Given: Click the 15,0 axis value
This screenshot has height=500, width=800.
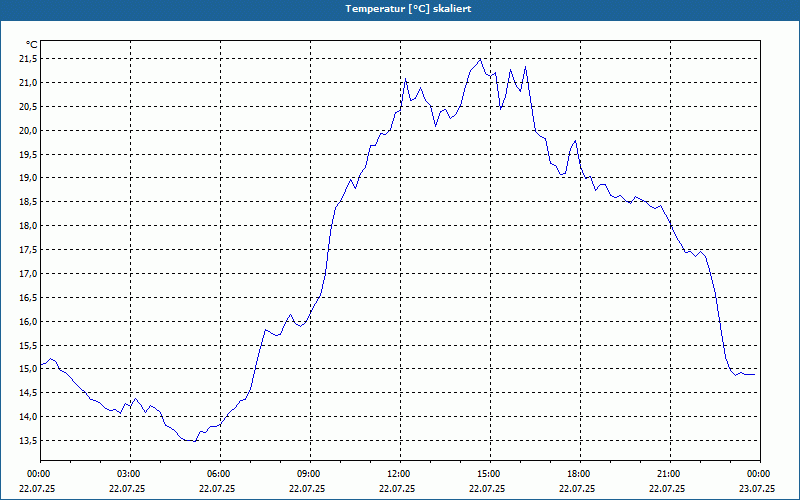Looking at the screenshot, I should click(x=29, y=369).
